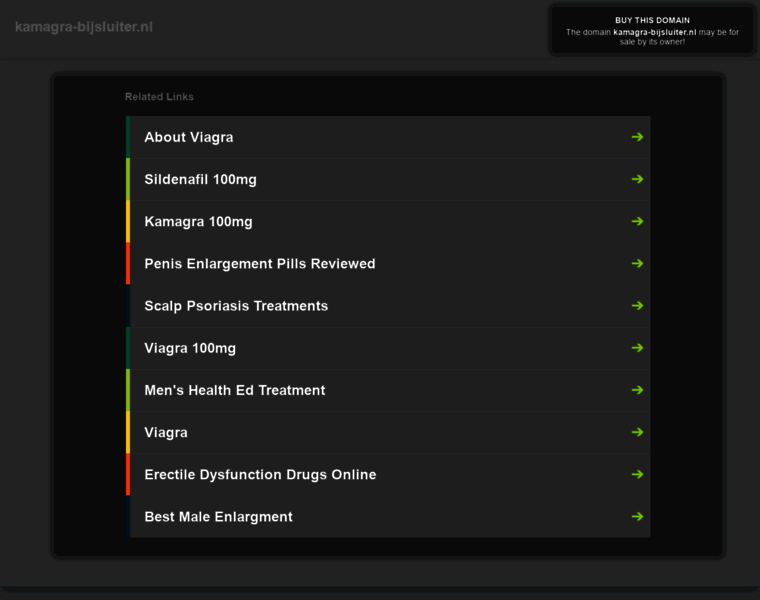Click green arrow in the plain Viagra row

tap(637, 432)
